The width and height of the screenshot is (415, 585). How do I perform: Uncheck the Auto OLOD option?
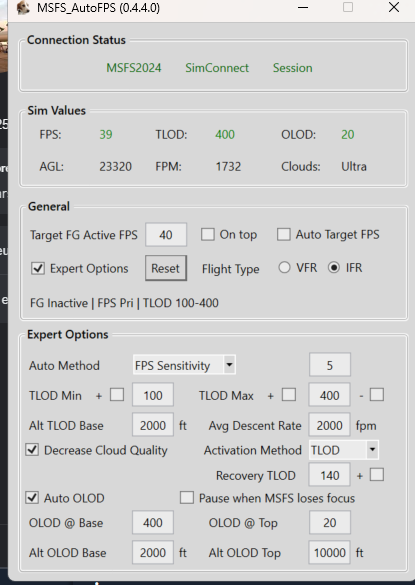point(32,497)
